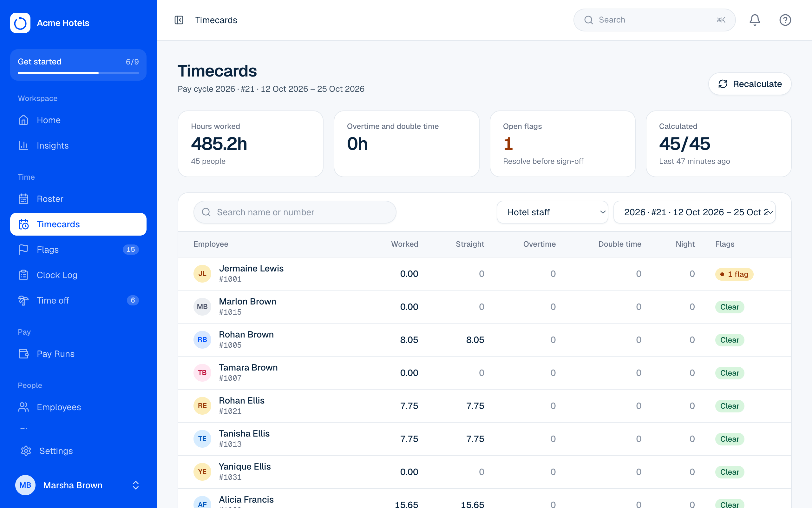The width and height of the screenshot is (812, 508).
Task: Click the JL avatar for Jermaine Lewis
Action: pyautogui.click(x=202, y=274)
